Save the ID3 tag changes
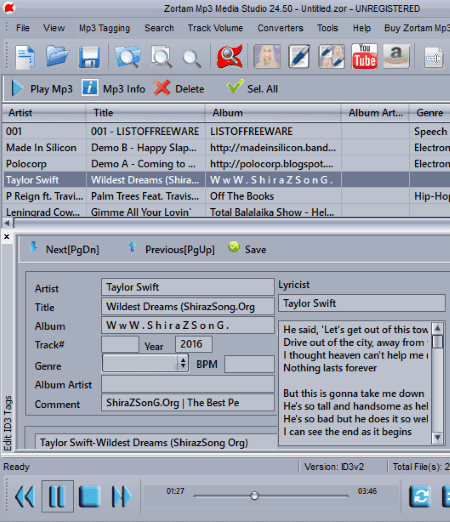The width and height of the screenshot is (450, 522). tap(247, 249)
